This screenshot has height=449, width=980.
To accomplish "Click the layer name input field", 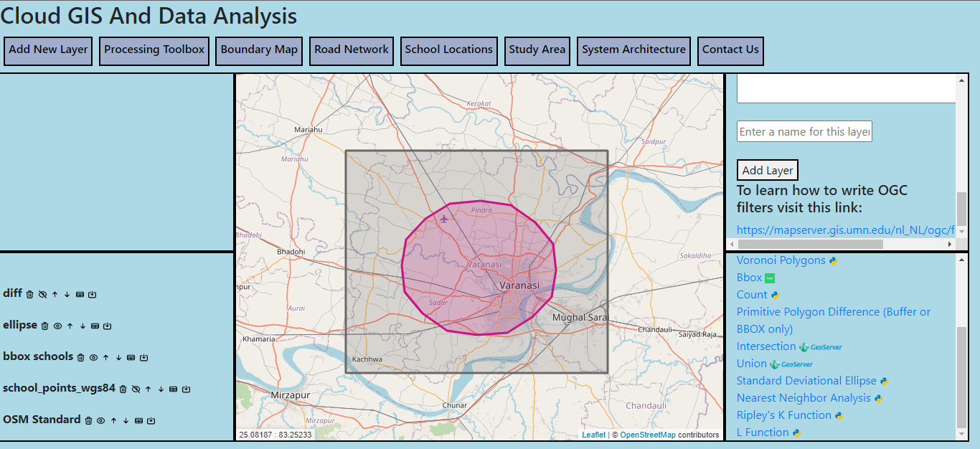I will (x=804, y=131).
